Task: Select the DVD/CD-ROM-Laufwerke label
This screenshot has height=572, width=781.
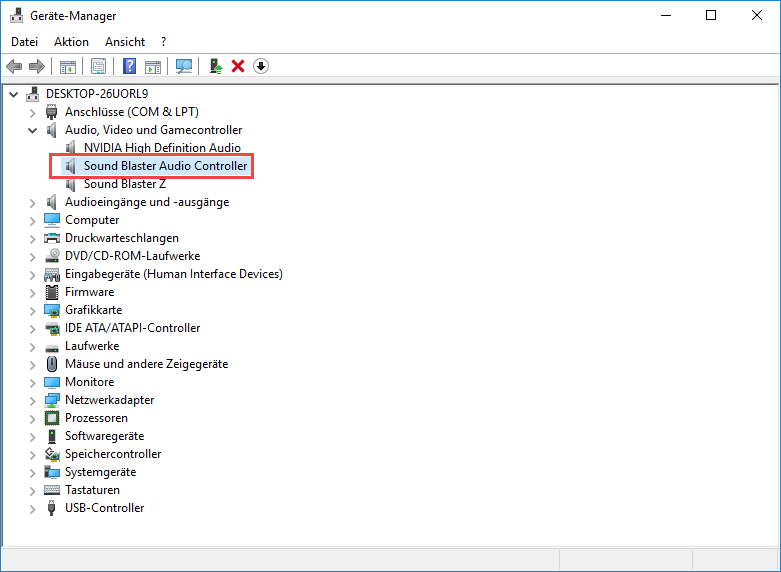Action: click(x=132, y=256)
